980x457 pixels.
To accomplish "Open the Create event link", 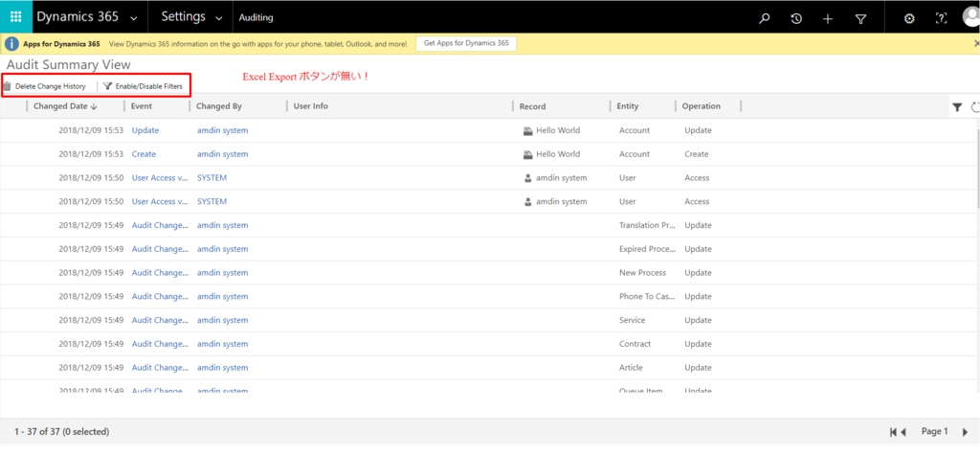I will coord(144,154).
